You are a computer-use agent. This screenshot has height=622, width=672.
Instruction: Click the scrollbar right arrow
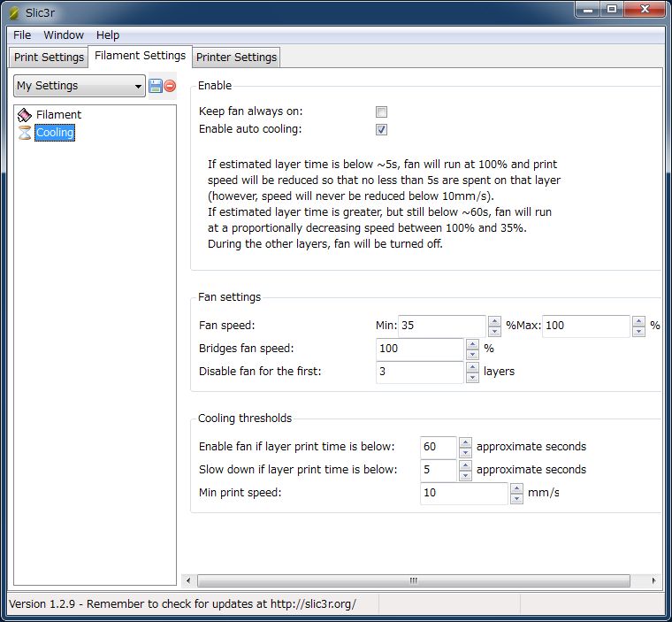click(x=653, y=580)
